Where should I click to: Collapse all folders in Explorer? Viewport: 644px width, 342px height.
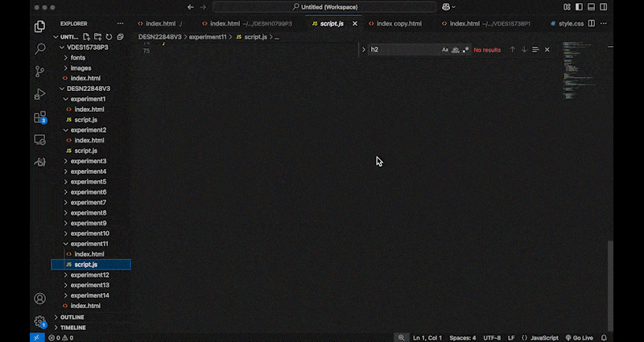(x=120, y=37)
